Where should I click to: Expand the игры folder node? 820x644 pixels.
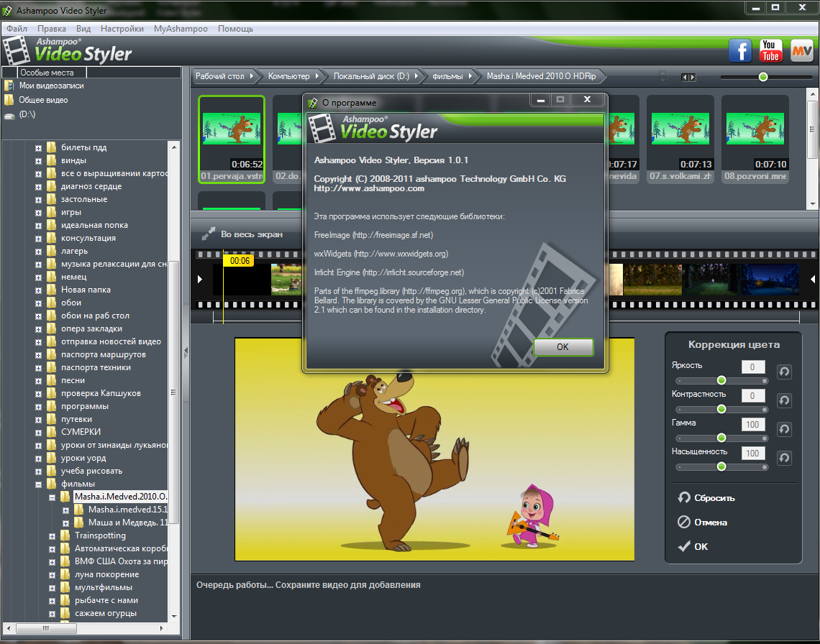click(38, 213)
